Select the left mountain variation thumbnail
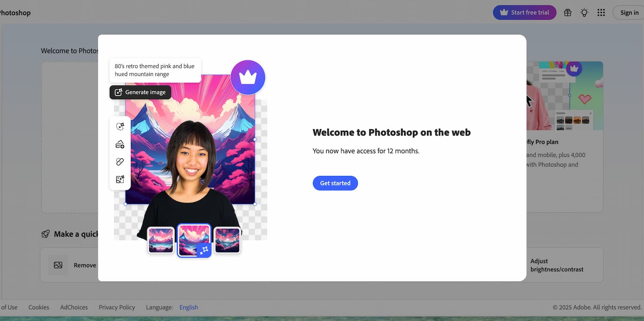Image resolution: width=644 pixels, height=321 pixels. [161, 240]
